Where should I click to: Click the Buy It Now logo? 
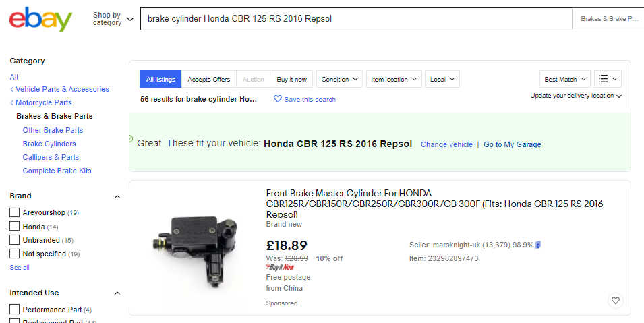tap(280, 268)
